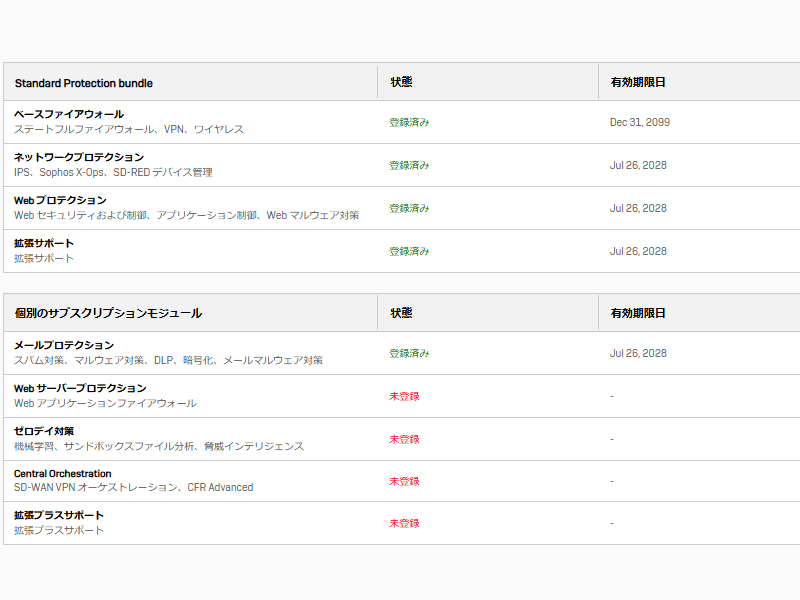Select the 拡張サポート module title

[x=44, y=243]
